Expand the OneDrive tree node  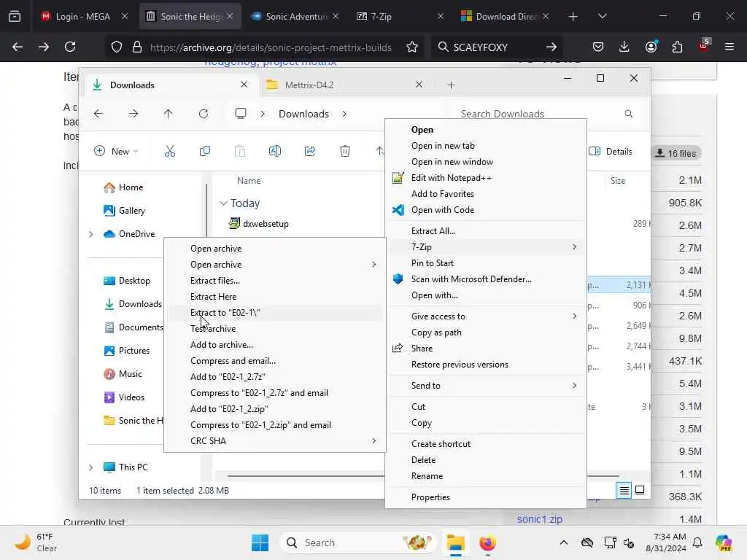click(90, 234)
